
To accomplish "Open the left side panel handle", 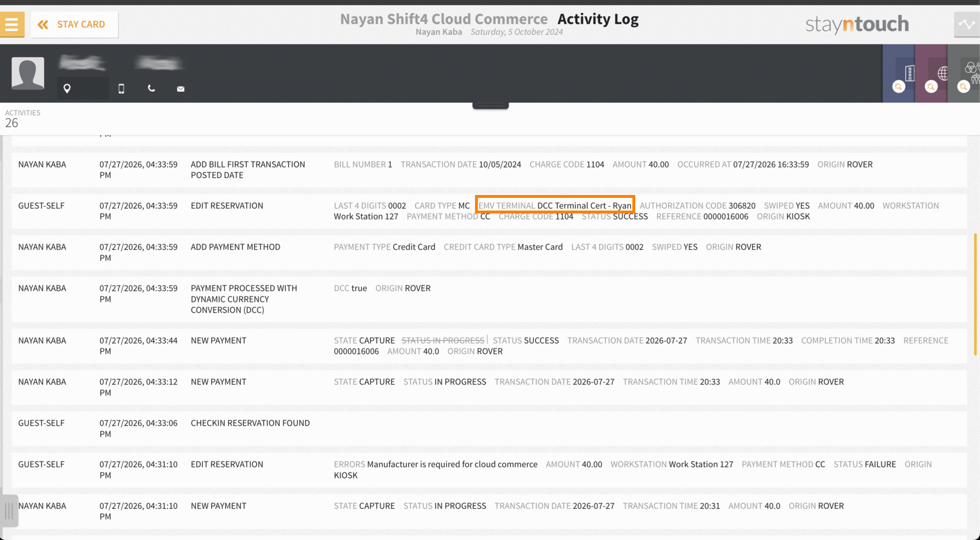I will coord(9,510).
